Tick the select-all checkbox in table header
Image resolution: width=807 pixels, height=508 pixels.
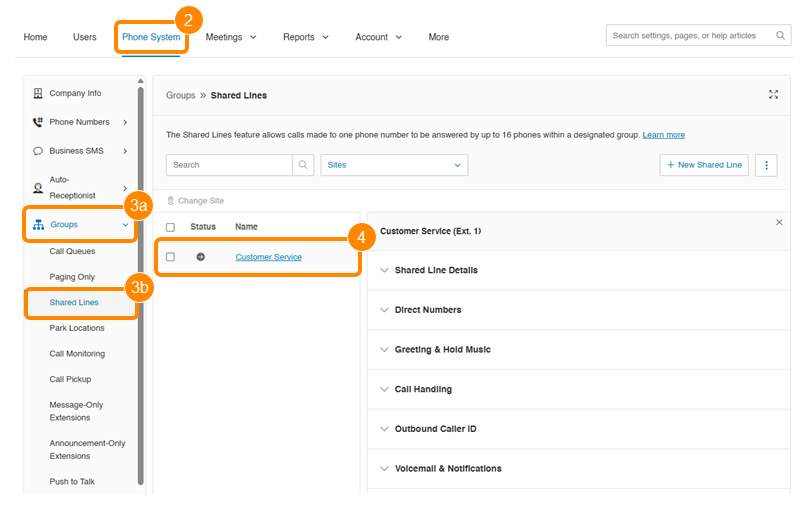point(170,228)
